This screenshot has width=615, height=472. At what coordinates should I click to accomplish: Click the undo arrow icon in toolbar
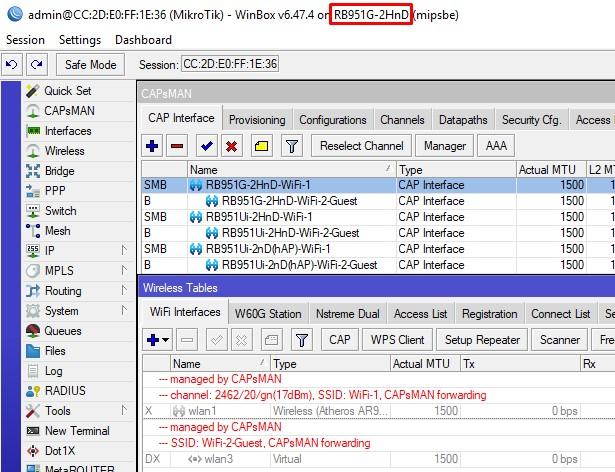click(12, 64)
